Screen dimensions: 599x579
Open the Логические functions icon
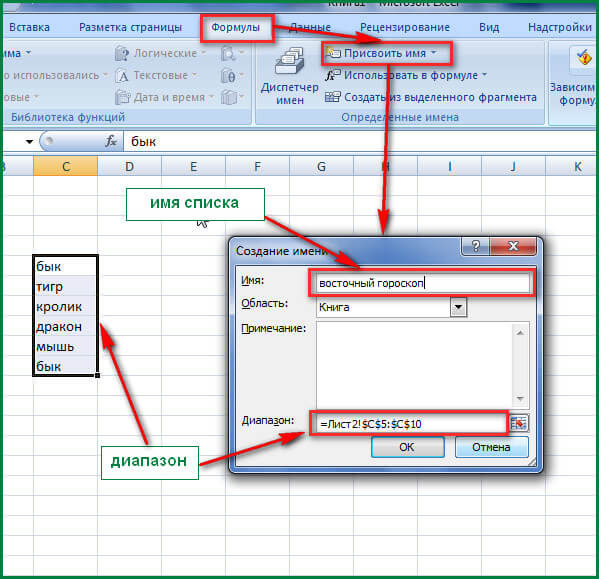pyautogui.click(x=122, y=53)
